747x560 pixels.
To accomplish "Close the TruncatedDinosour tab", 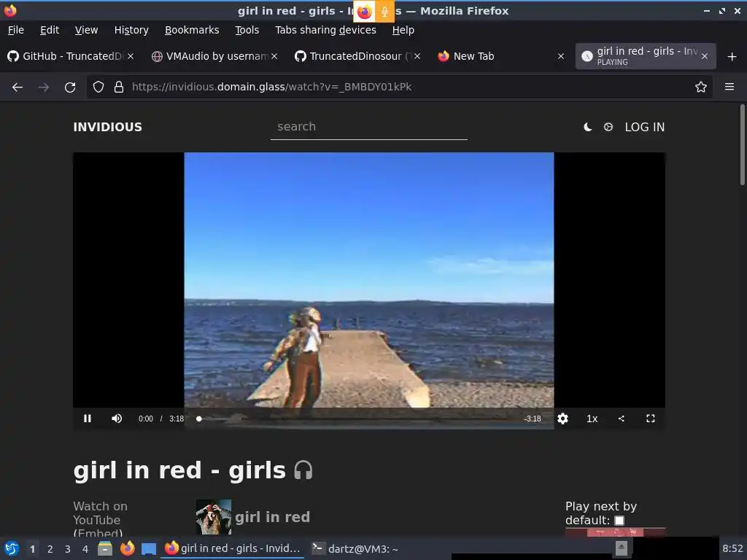I will pyautogui.click(x=417, y=56).
